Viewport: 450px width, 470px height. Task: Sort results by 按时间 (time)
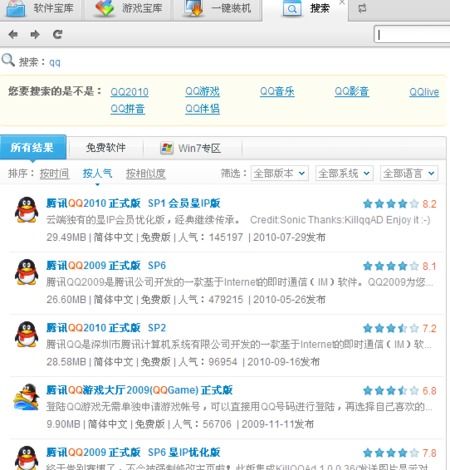coord(54,174)
